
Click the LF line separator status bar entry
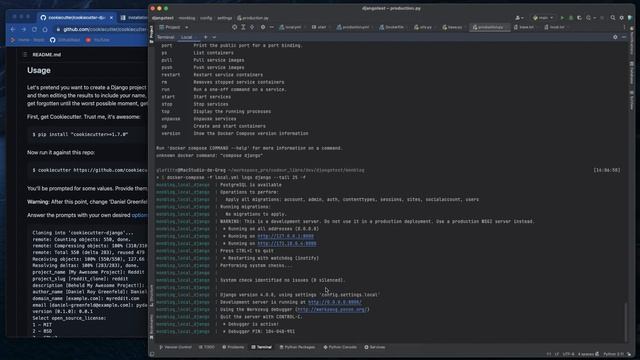557,354
